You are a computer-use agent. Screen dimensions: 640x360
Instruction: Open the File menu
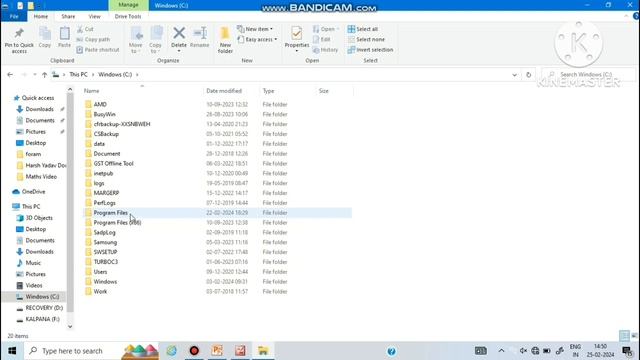click(x=14, y=16)
